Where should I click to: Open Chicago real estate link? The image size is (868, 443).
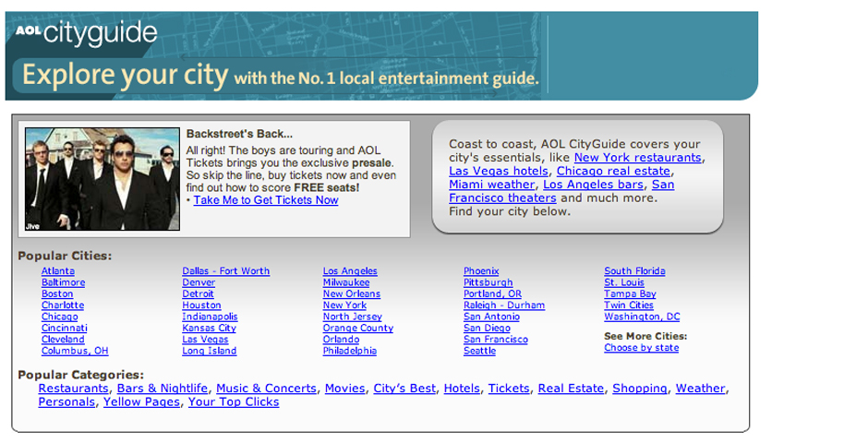pyautogui.click(x=613, y=171)
